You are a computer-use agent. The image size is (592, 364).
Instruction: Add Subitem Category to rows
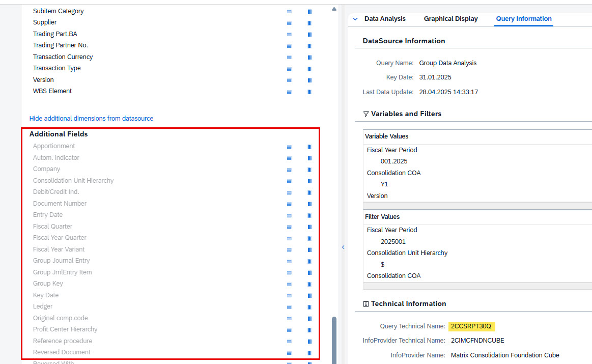click(289, 12)
